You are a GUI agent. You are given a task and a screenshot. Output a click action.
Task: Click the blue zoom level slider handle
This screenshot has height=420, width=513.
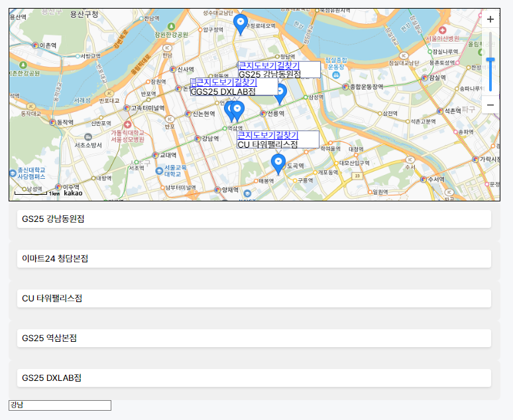point(490,60)
